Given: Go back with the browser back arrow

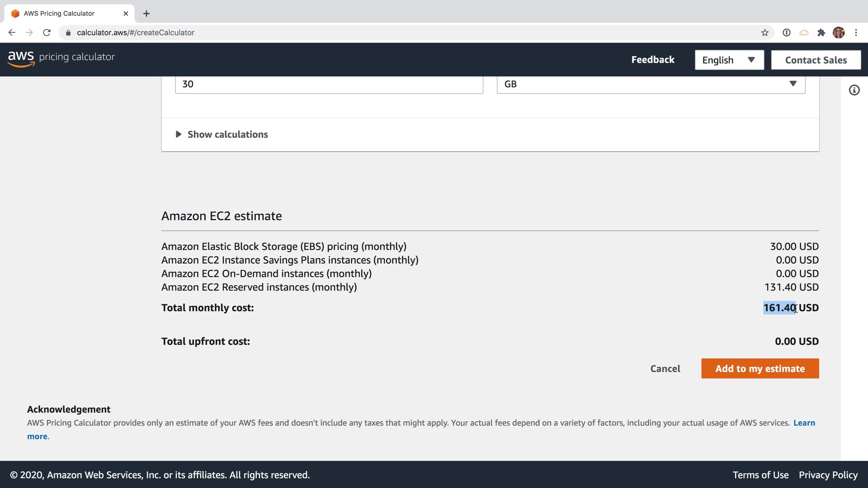Looking at the screenshot, I should coord(12,33).
